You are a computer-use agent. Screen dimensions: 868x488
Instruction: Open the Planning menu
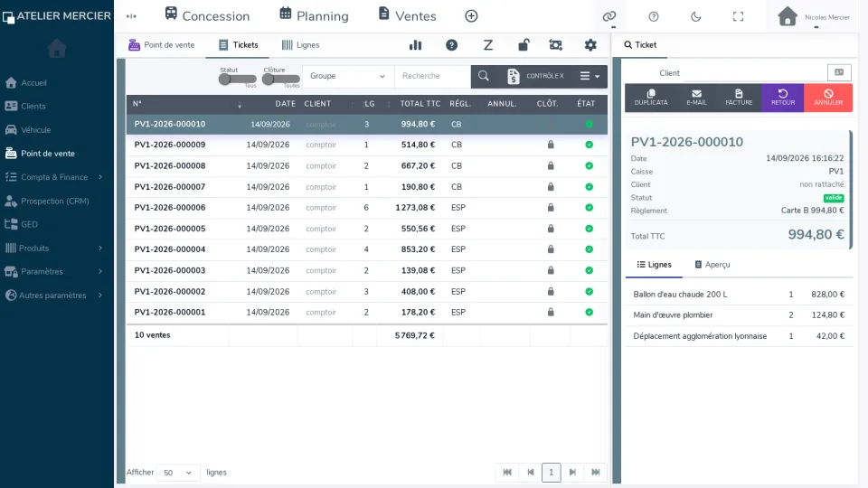click(x=314, y=16)
